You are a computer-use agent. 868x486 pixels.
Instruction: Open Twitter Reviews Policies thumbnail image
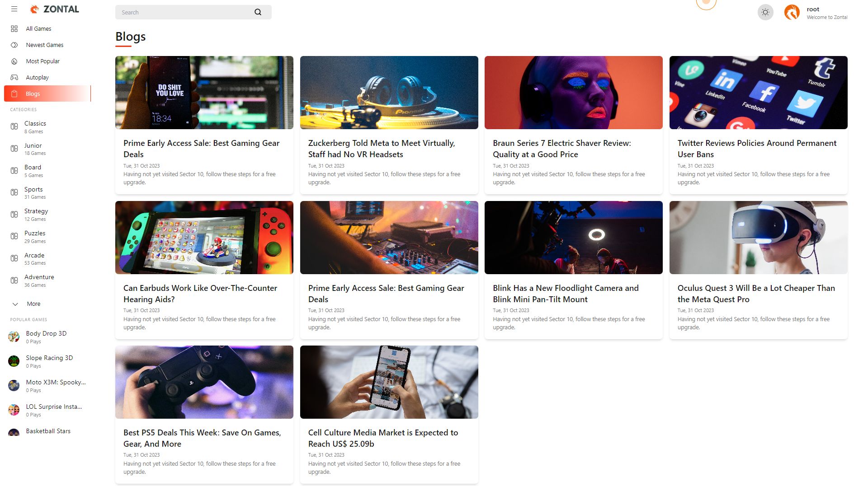(758, 93)
